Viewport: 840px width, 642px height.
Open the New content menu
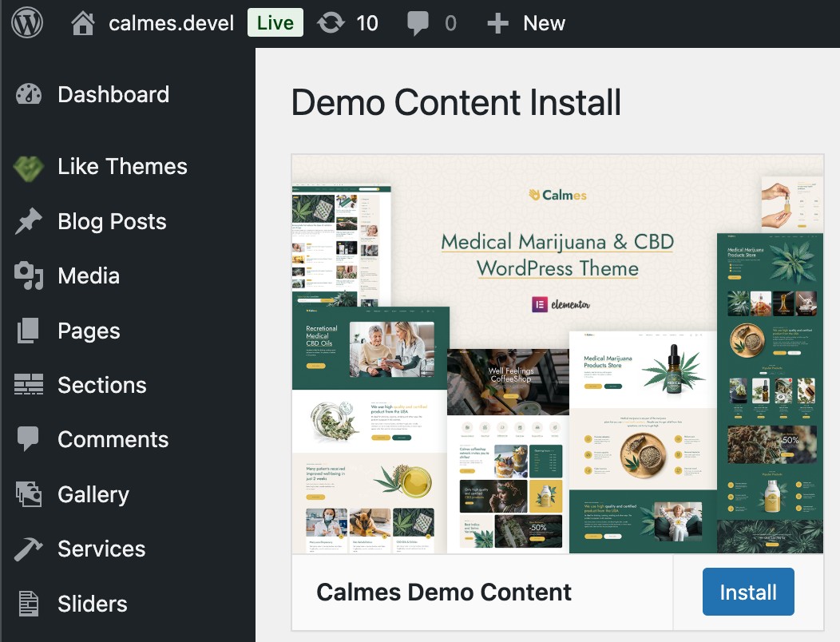coord(545,23)
